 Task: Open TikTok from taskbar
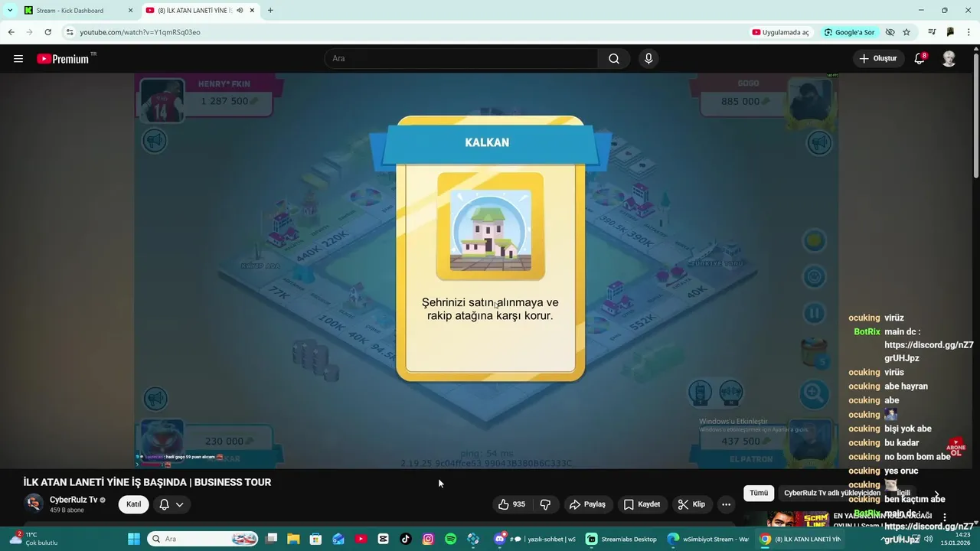coord(406,539)
